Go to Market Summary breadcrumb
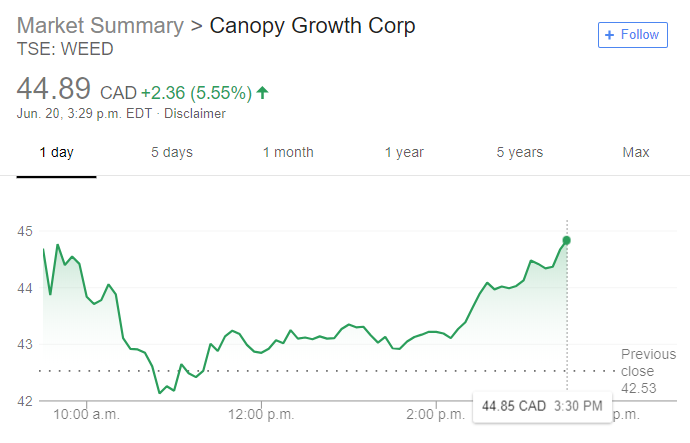690x443 pixels. click(100, 26)
